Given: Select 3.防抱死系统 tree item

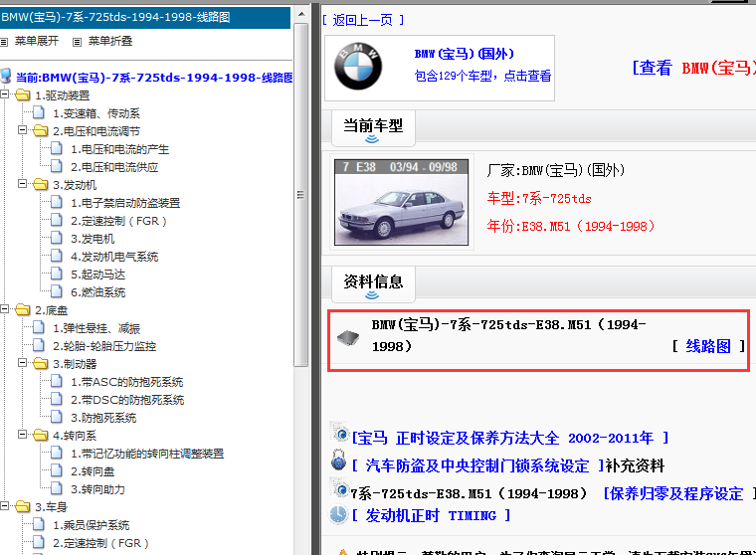Looking at the screenshot, I should pos(103,417).
